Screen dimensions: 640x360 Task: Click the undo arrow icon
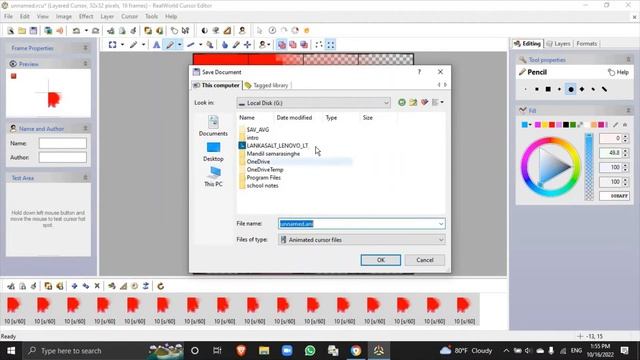(76, 31)
